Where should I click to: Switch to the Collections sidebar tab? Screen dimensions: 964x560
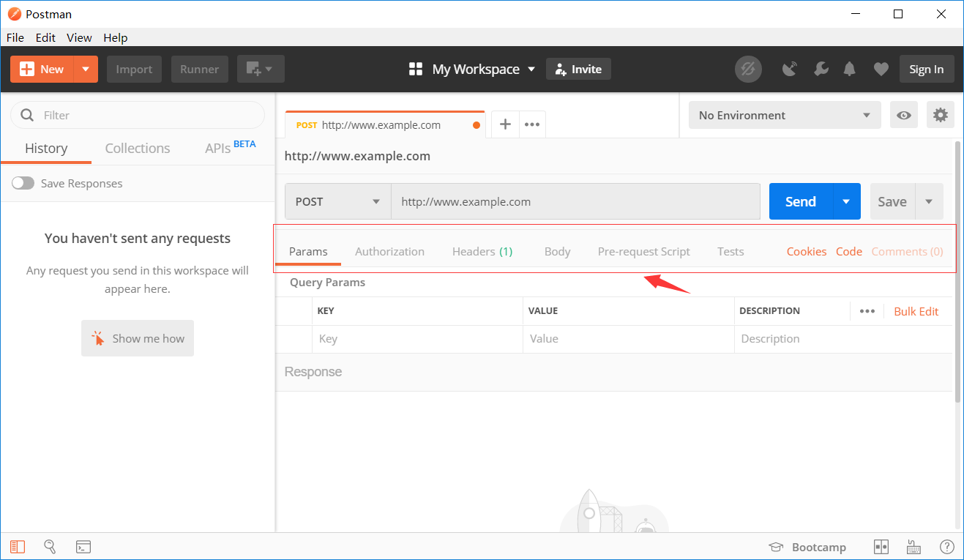[138, 148]
